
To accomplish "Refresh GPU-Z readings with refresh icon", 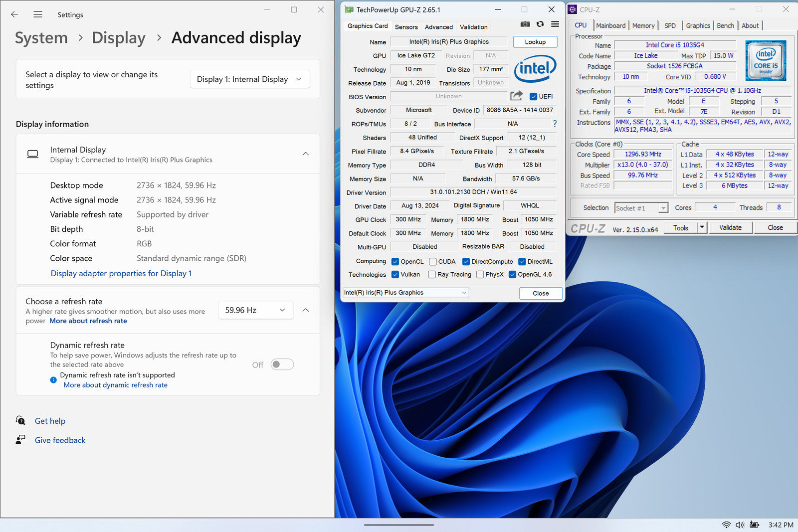I will pos(540,24).
